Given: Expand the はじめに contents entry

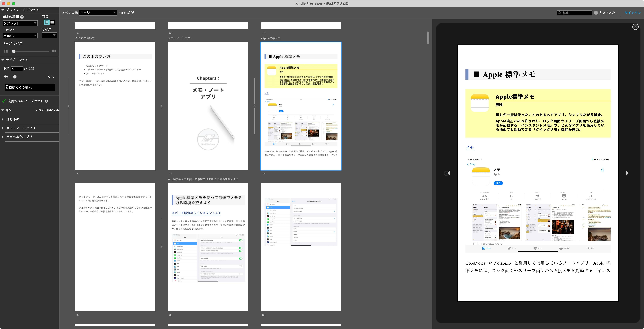Looking at the screenshot, I should 3,119.
